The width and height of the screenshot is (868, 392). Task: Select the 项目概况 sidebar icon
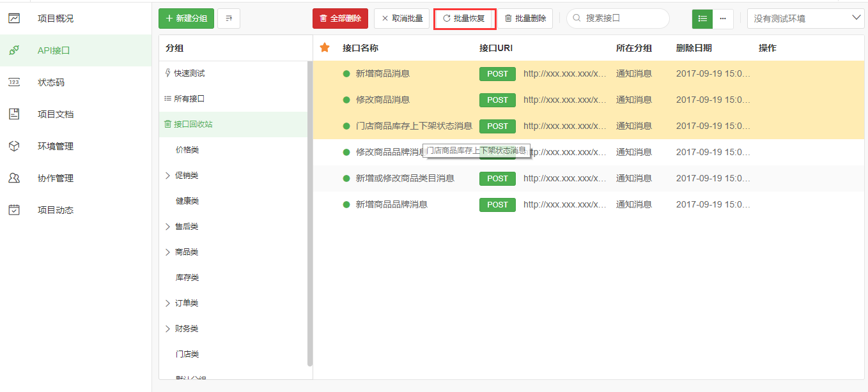pyautogui.click(x=14, y=18)
